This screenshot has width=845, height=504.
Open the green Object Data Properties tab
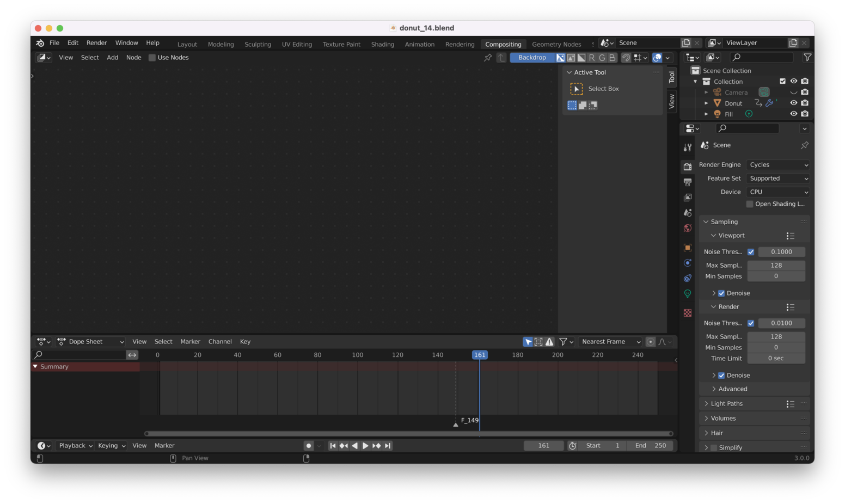pos(687,293)
